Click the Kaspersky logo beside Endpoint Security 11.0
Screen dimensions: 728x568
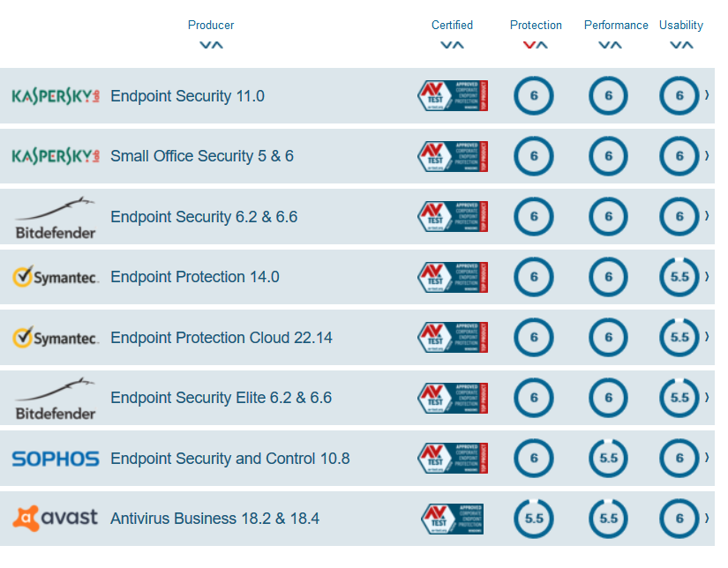[55, 96]
